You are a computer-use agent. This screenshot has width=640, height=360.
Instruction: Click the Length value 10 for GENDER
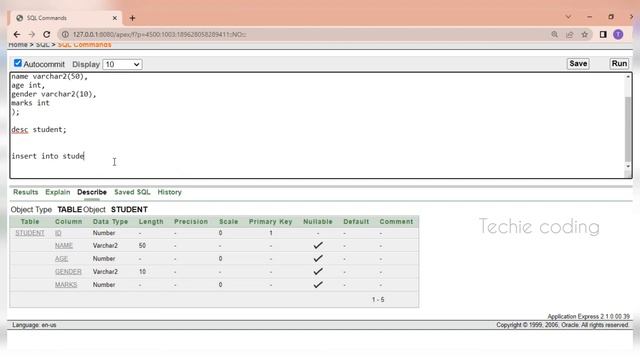142,272
